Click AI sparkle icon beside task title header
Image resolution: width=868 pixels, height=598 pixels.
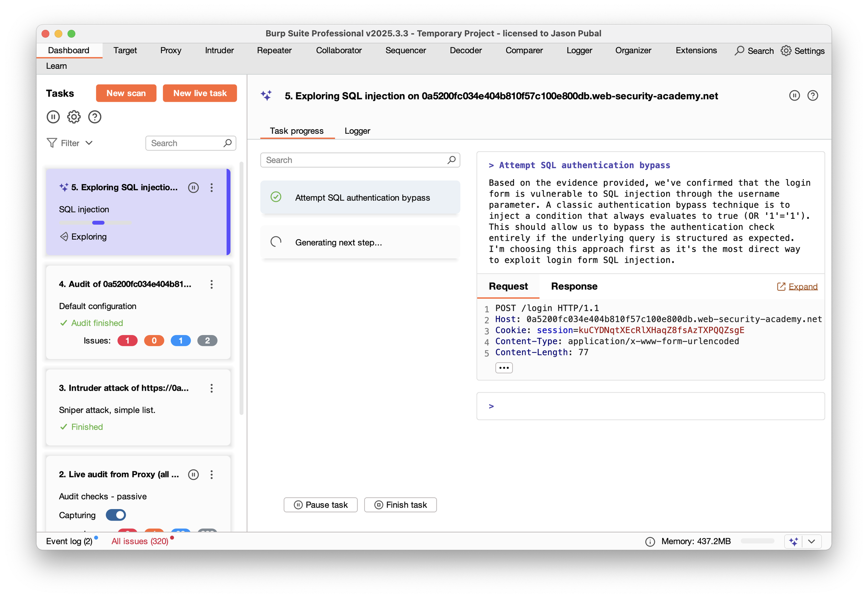tap(266, 96)
